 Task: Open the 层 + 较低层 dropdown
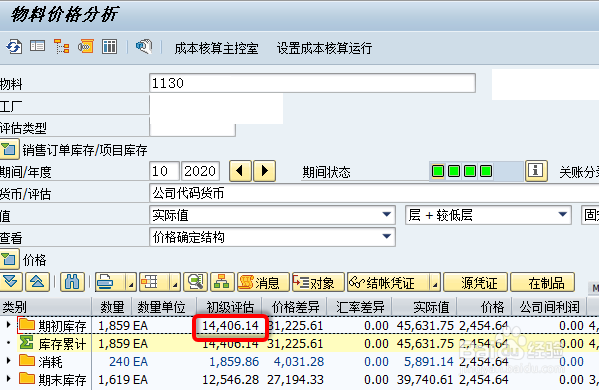[x=562, y=215]
